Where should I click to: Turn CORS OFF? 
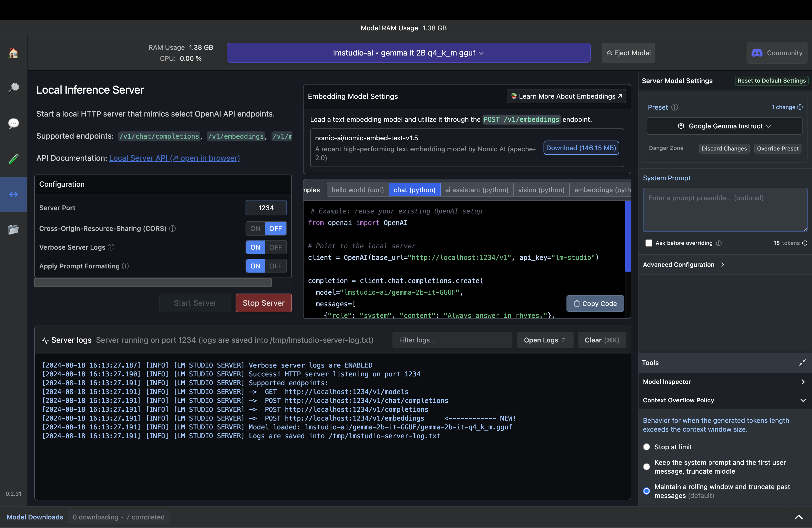pos(275,229)
